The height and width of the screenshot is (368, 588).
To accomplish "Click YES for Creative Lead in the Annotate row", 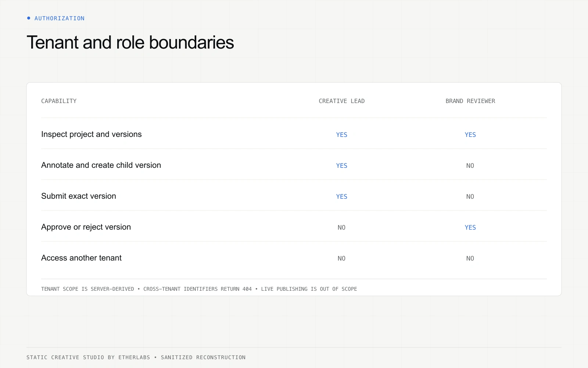I will (341, 166).
